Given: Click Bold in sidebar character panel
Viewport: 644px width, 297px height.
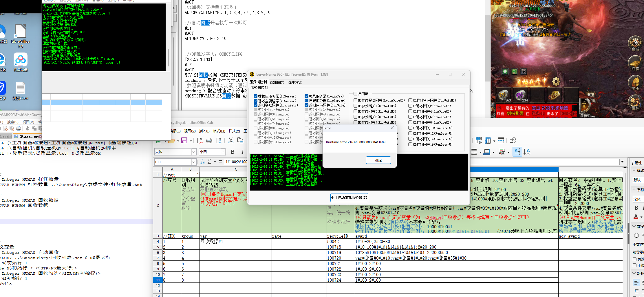Looking at the screenshot, I should (636, 208).
